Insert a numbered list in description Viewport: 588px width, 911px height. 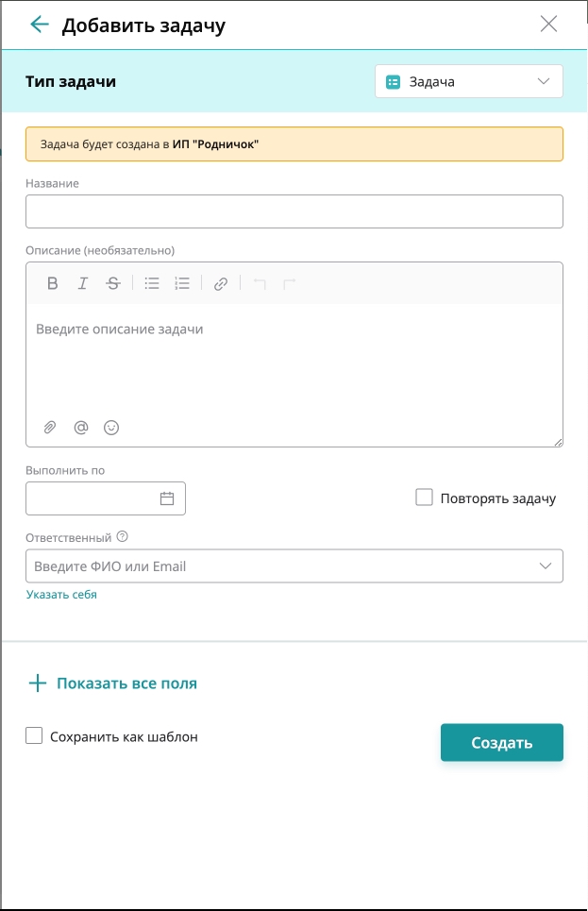click(x=182, y=283)
